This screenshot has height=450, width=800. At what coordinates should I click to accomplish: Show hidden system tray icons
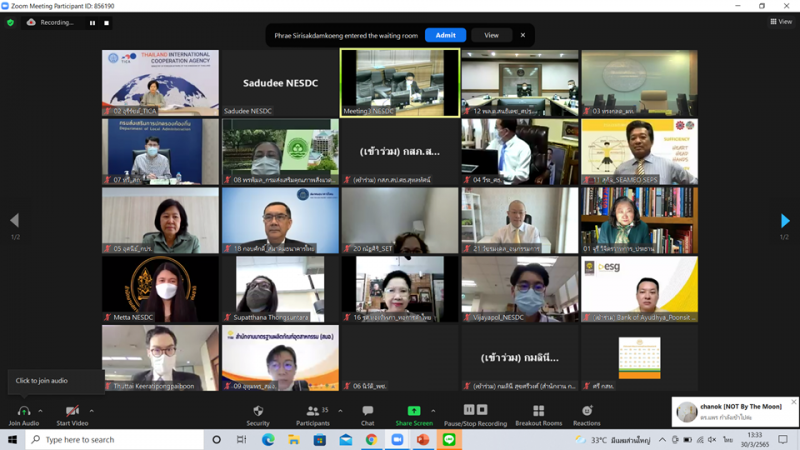[x=662, y=439]
